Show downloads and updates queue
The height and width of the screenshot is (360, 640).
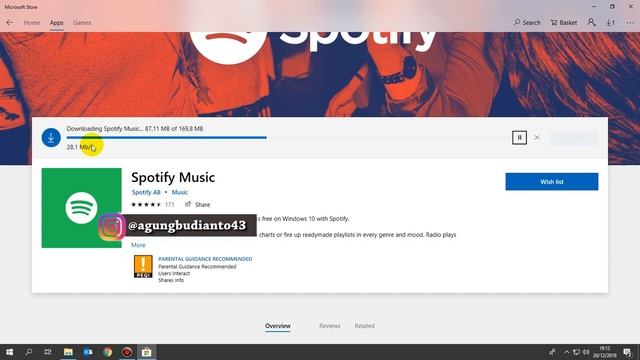(x=610, y=22)
